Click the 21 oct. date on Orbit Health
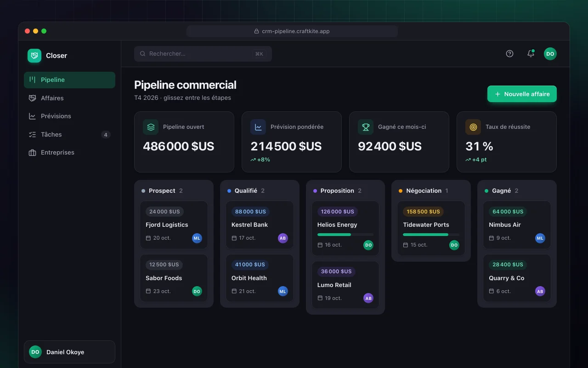This screenshot has width=588, height=368. tap(243, 291)
